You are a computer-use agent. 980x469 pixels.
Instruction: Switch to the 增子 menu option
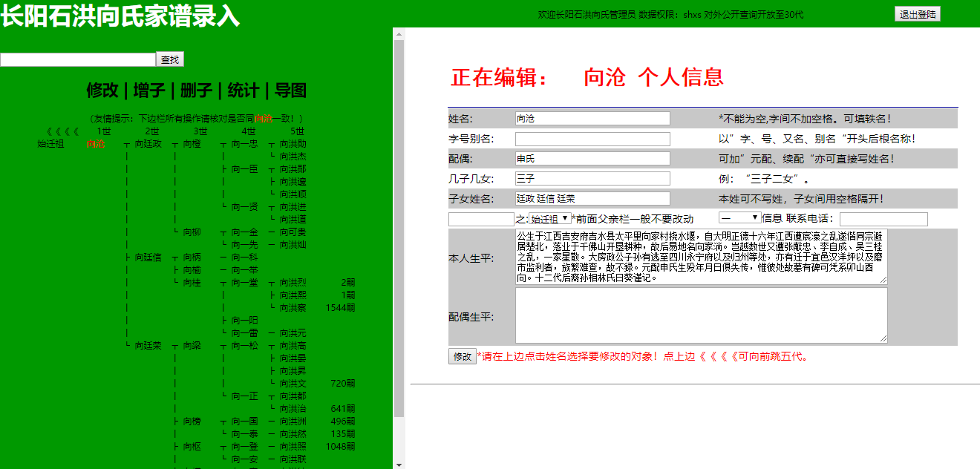149,91
